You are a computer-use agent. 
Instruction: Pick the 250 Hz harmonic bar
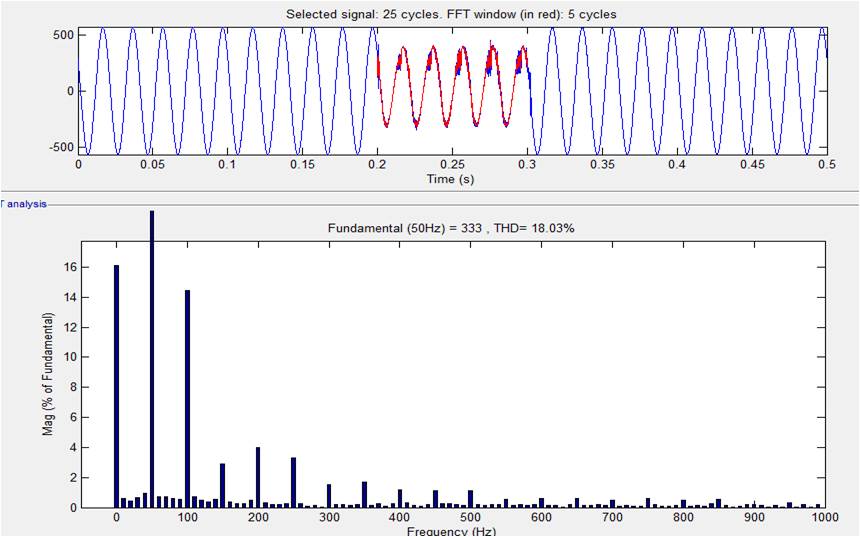pyautogui.click(x=293, y=482)
